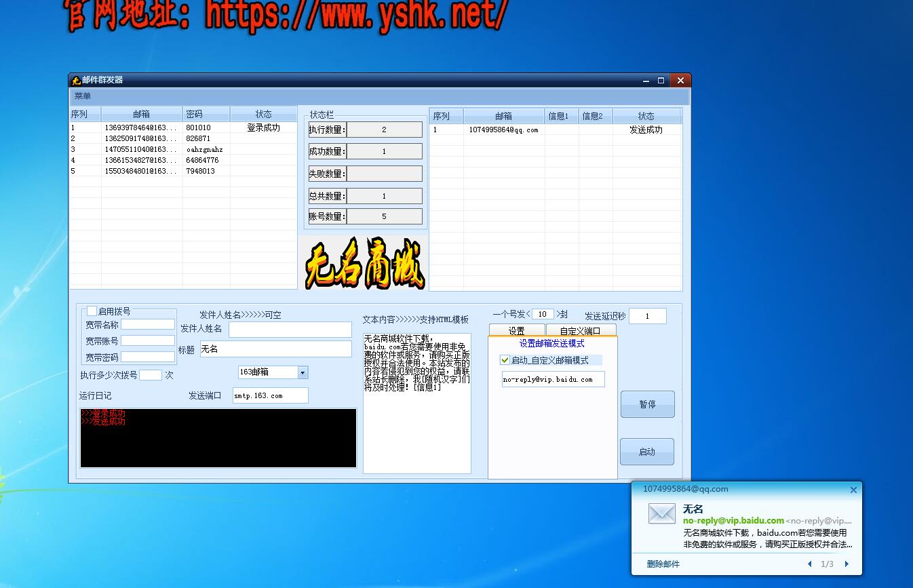Click the 执行数量 value box
This screenshot has height=588, width=913.
384,130
